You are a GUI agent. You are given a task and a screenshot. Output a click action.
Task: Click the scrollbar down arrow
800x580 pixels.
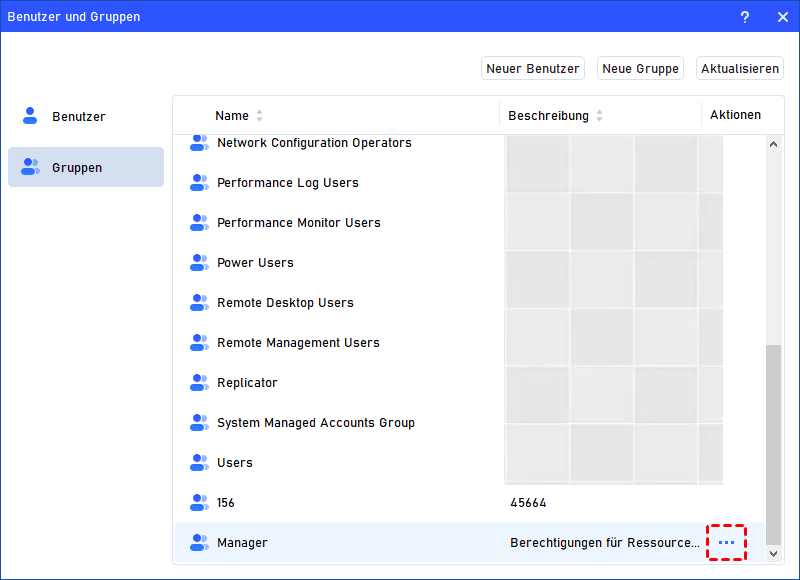click(x=773, y=552)
